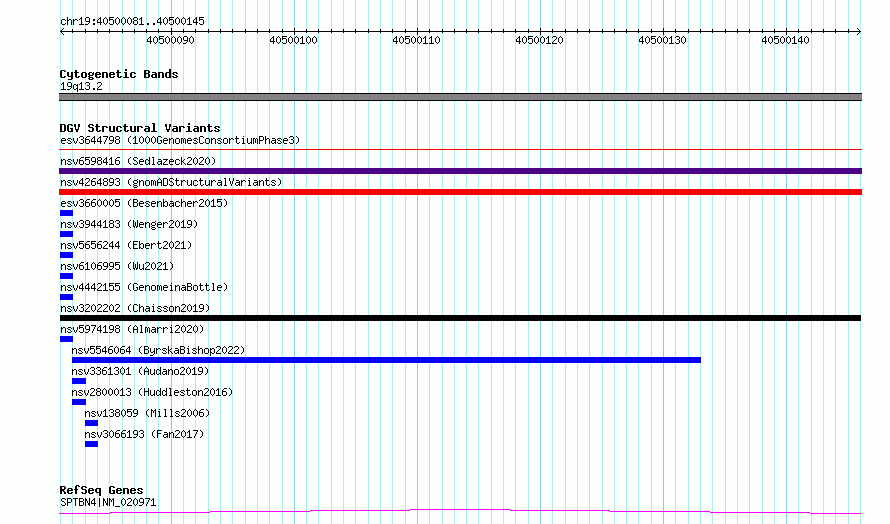890x524 pixels.
Task: Click the magenta SPTBN4 gene feature line
Action: (x=460, y=512)
